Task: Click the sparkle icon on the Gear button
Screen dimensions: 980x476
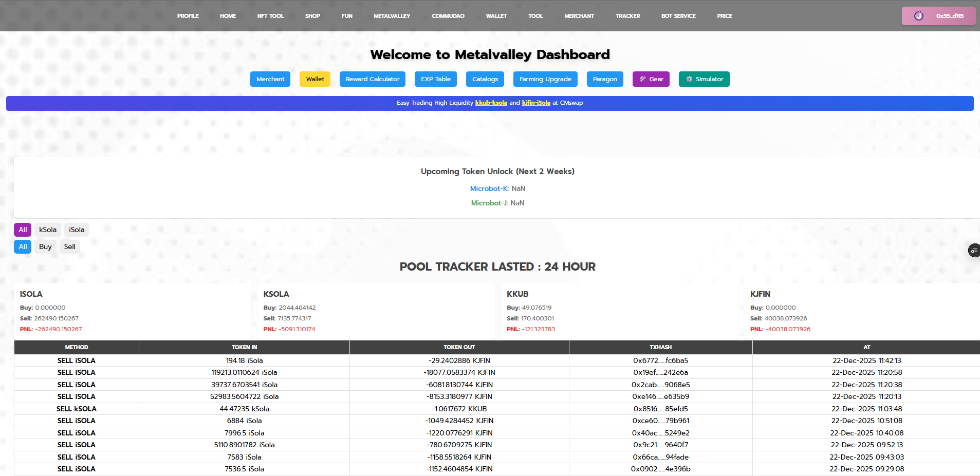Action: [x=643, y=79]
